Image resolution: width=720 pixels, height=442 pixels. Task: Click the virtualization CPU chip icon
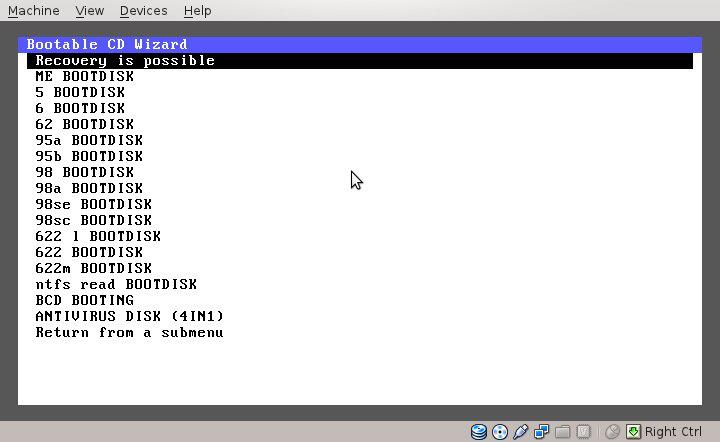coord(582,432)
